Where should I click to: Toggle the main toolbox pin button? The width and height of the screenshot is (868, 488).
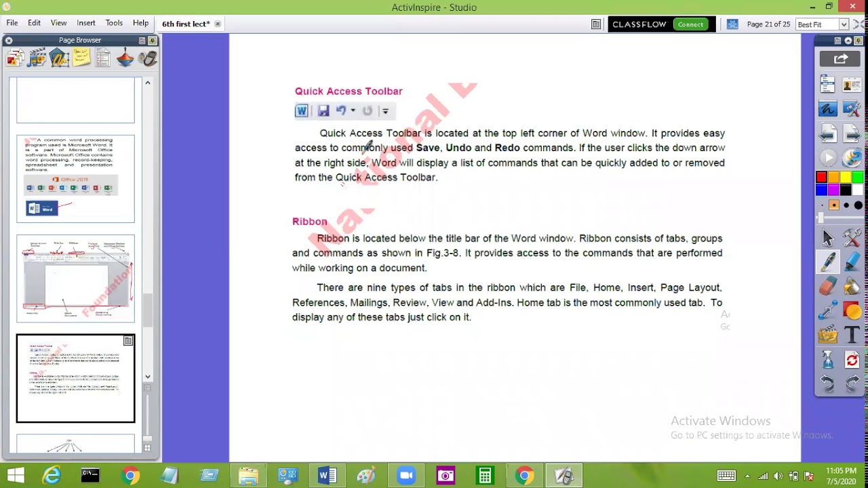pyautogui.click(x=858, y=41)
